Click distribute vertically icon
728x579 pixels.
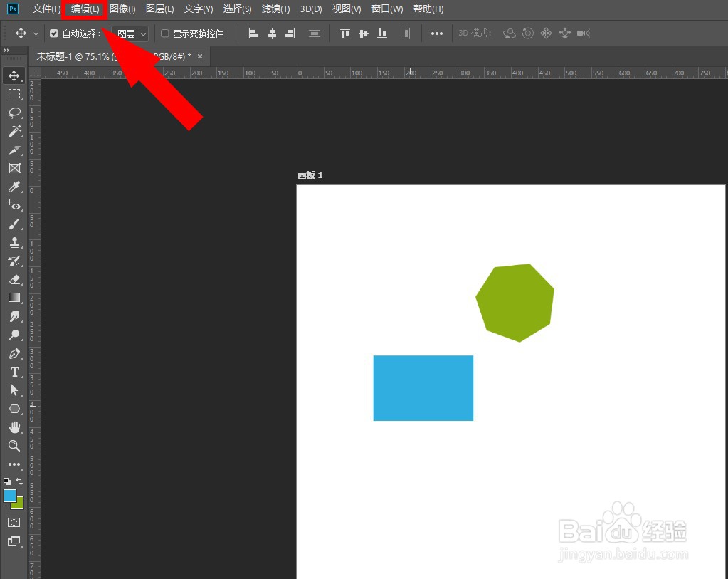[315, 33]
